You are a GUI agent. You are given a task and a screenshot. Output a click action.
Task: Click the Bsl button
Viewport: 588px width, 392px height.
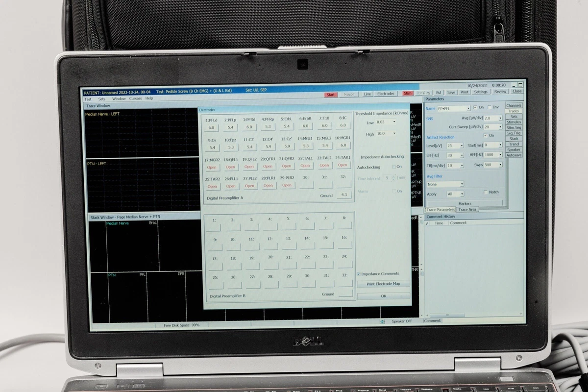[x=439, y=92]
